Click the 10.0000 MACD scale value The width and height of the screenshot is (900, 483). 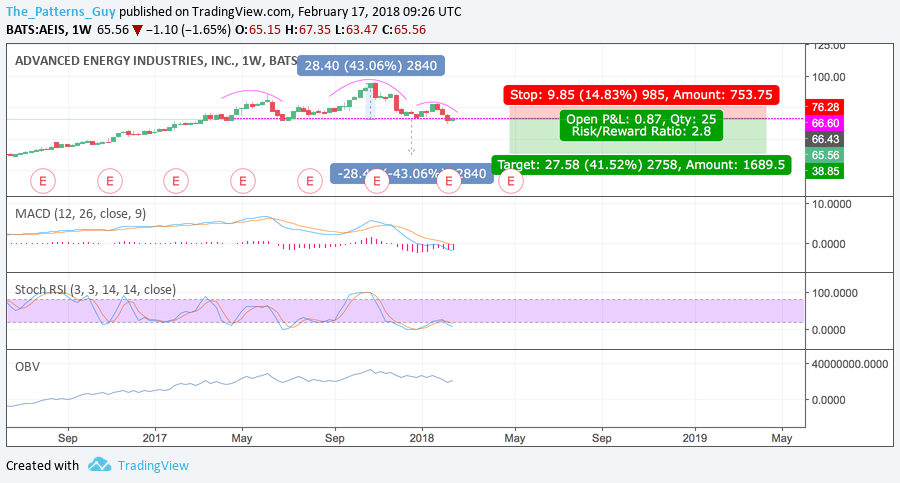tap(831, 204)
